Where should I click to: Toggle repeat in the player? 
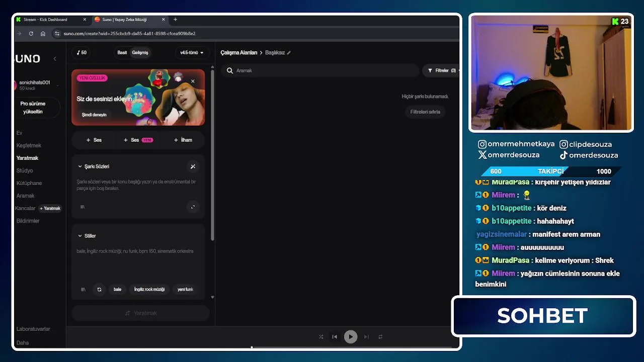(x=380, y=337)
